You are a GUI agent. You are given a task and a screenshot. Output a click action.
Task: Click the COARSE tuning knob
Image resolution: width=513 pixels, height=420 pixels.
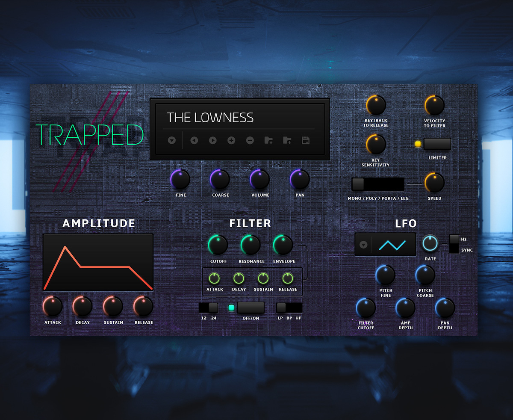tap(220, 180)
